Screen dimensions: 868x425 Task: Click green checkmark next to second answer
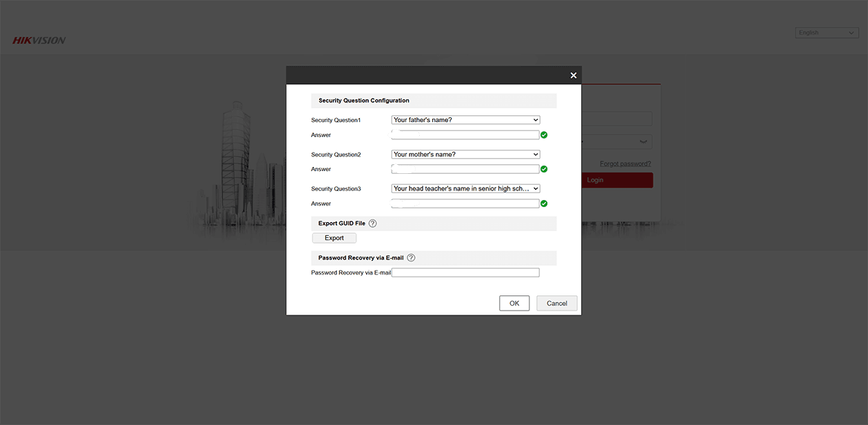pos(544,169)
